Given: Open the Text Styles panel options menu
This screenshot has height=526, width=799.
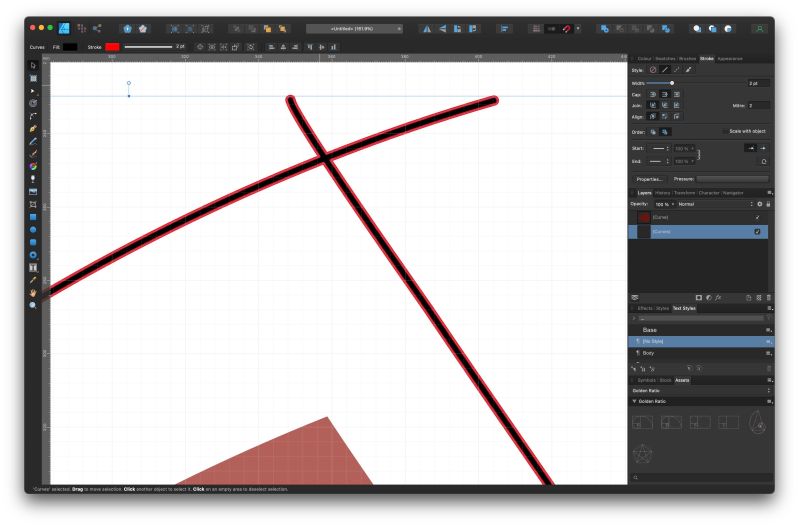Looking at the screenshot, I should 769,308.
